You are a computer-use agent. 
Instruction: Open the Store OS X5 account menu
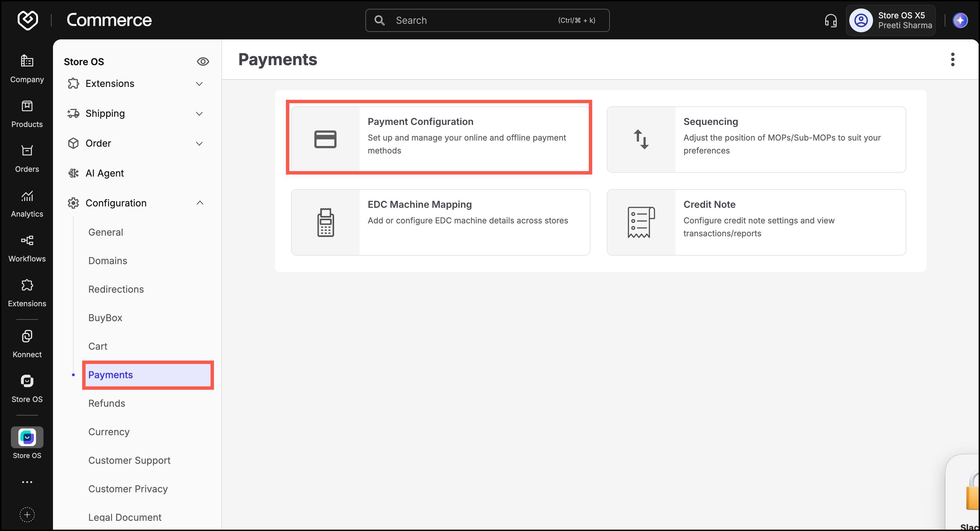click(x=891, y=20)
